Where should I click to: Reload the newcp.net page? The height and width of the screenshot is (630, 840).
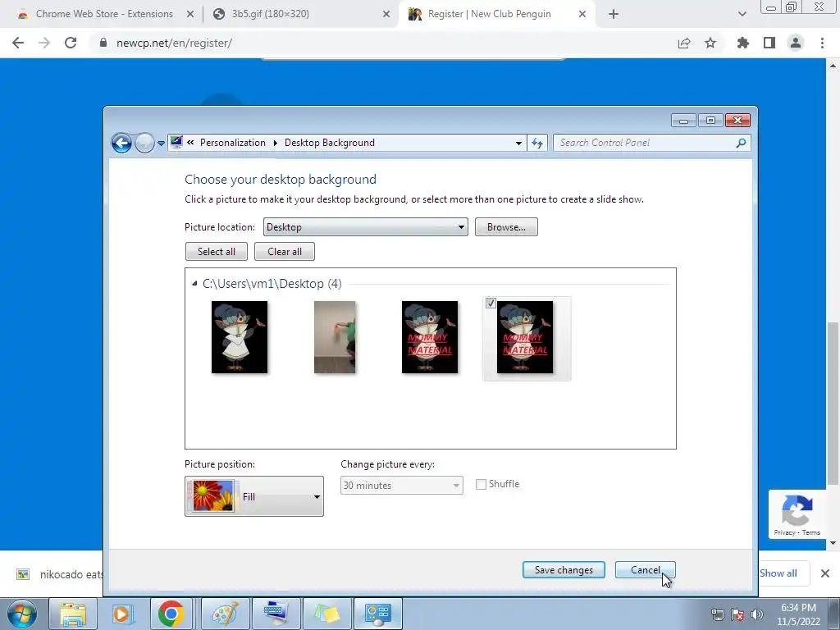tap(71, 43)
